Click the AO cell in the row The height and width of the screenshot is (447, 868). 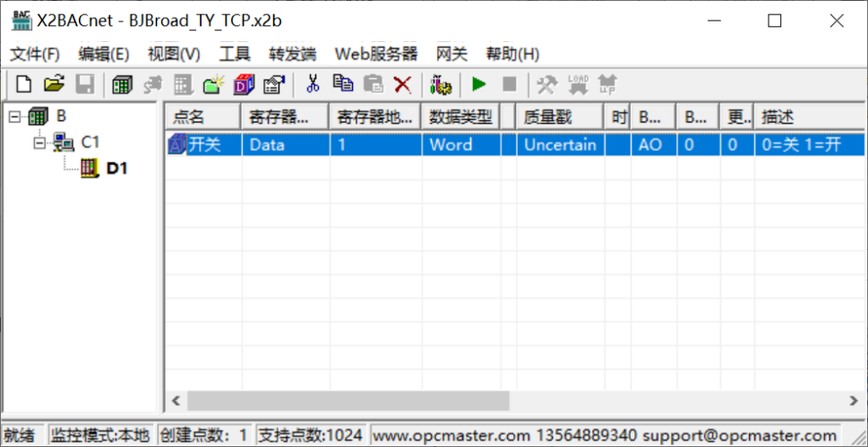tap(653, 145)
